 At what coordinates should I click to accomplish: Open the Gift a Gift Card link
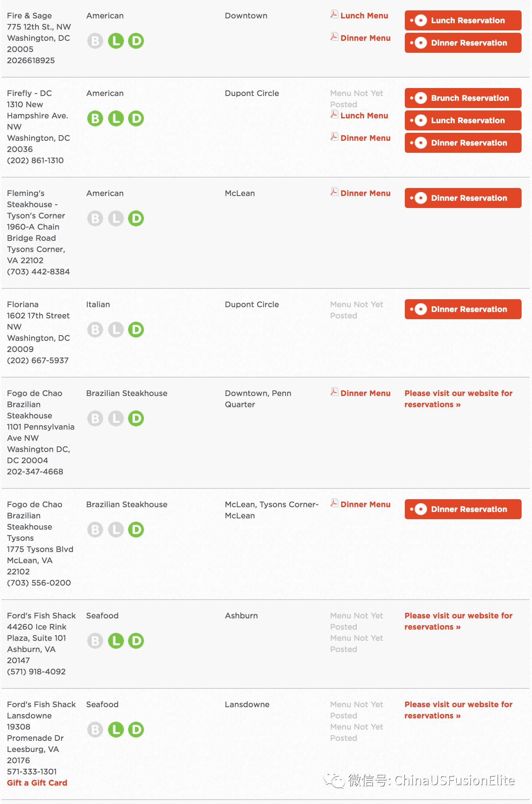tap(37, 783)
